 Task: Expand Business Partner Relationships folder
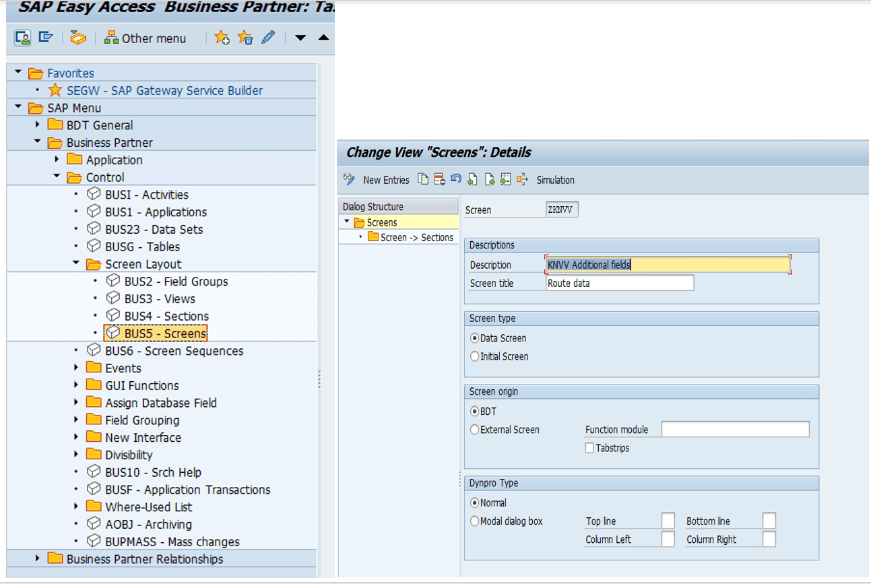point(38,558)
